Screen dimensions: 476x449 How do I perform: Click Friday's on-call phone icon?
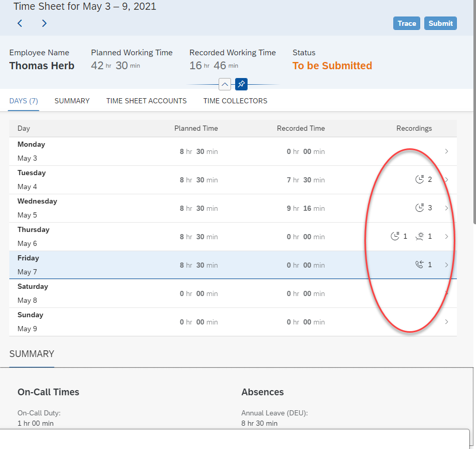click(x=420, y=265)
